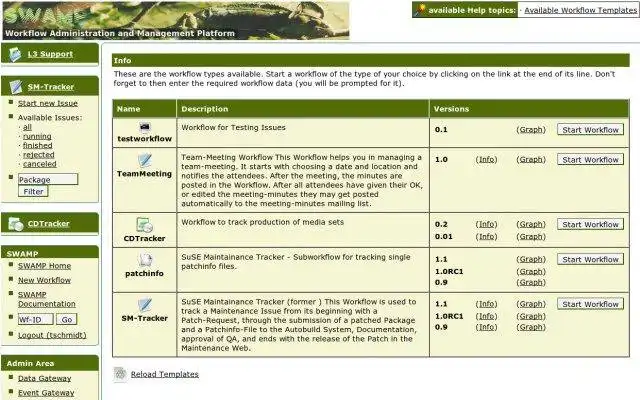Logout user tschmidt

click(x=52, y=335)
